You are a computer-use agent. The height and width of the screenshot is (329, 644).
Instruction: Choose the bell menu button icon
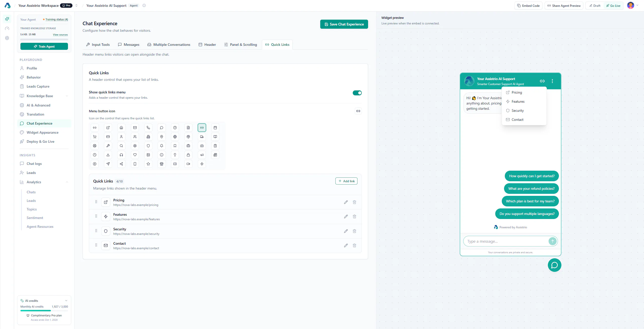pyautogui.click(x=162, y=146)
